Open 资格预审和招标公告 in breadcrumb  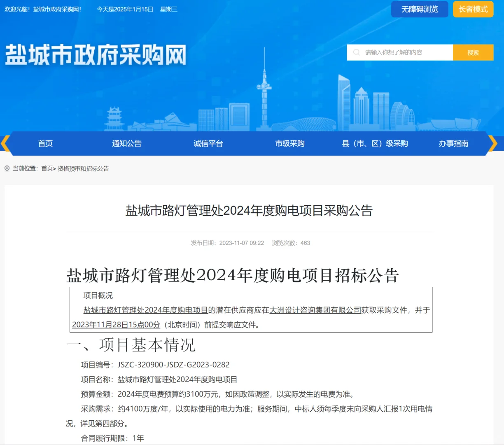point(83,169)
